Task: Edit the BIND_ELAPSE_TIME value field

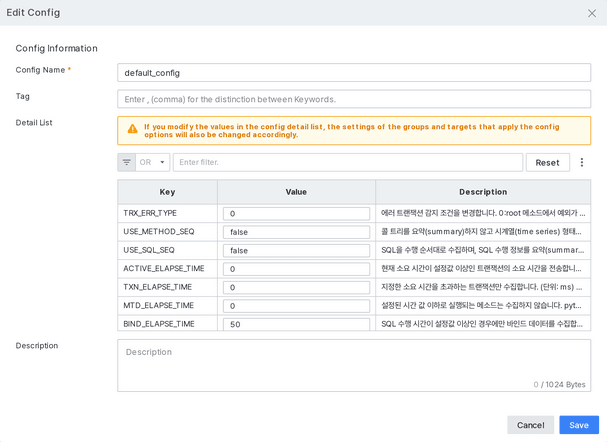Action: coord(296,324)
